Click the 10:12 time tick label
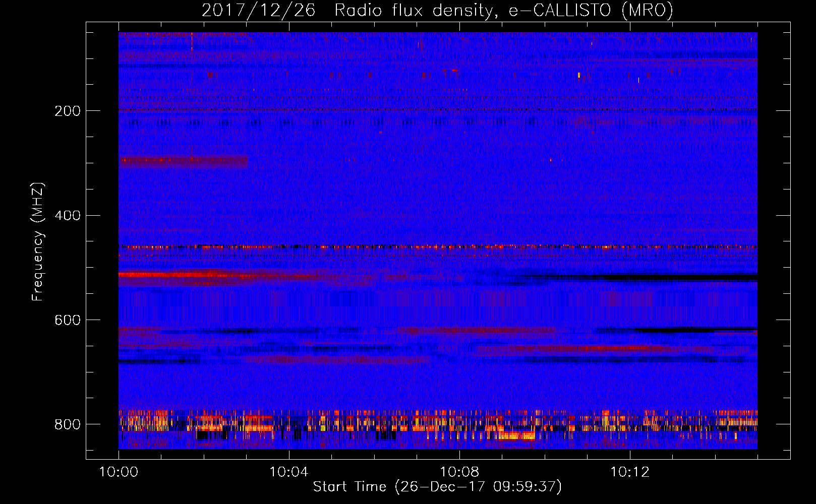816x504 pixels. 629,472
